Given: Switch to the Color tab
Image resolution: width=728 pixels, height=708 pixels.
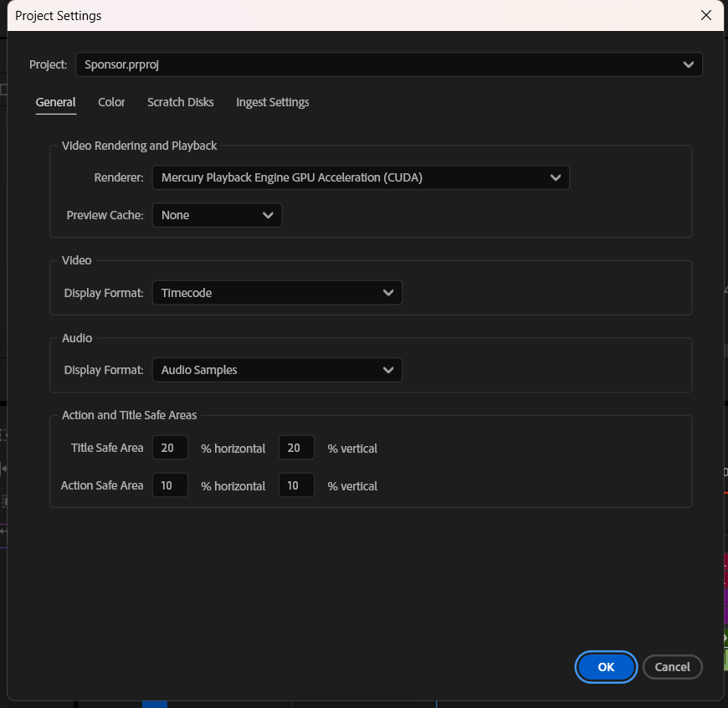Looking at the screenshot, I should (x=111, y=102).
